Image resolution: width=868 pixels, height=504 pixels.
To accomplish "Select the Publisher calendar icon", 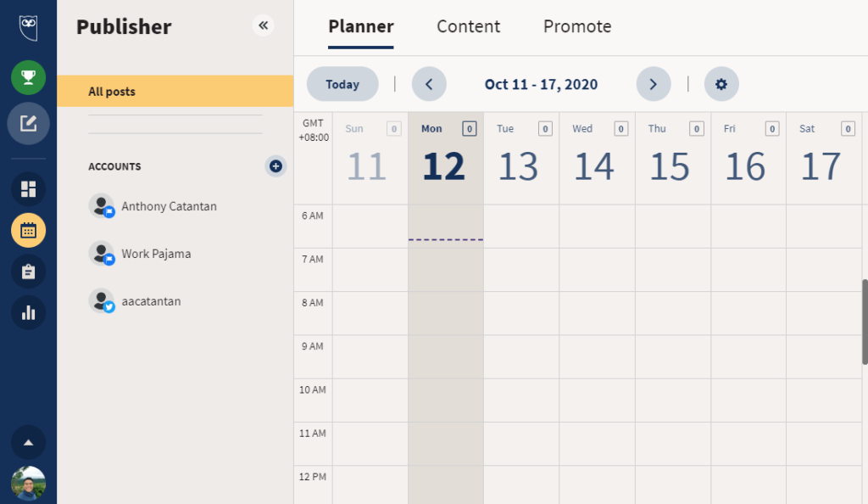I will point(28,231).
